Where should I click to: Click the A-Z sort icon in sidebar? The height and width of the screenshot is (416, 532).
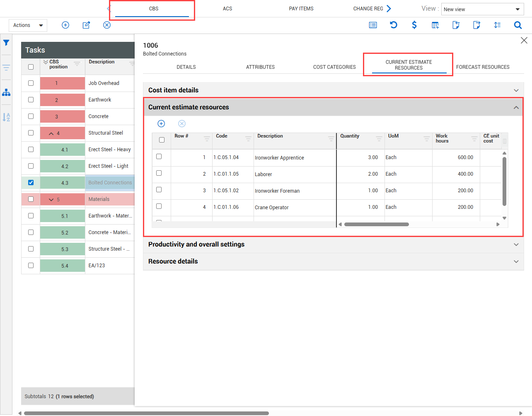pyautogui.click(x=6, y=117)
